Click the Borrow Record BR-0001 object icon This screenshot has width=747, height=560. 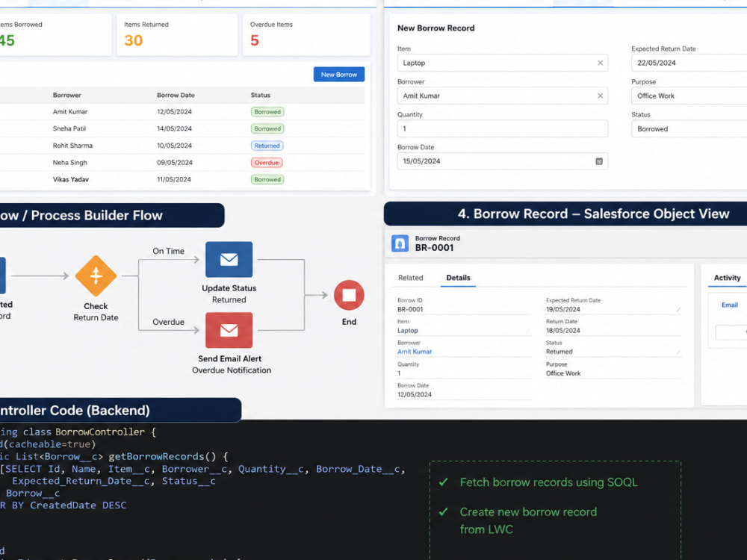coord(400,243)
